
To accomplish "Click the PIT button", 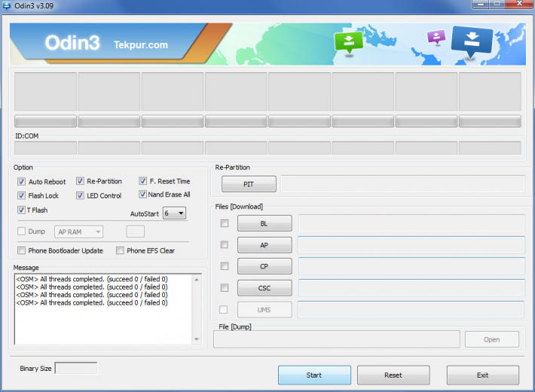I will click(x=249, y=184).
